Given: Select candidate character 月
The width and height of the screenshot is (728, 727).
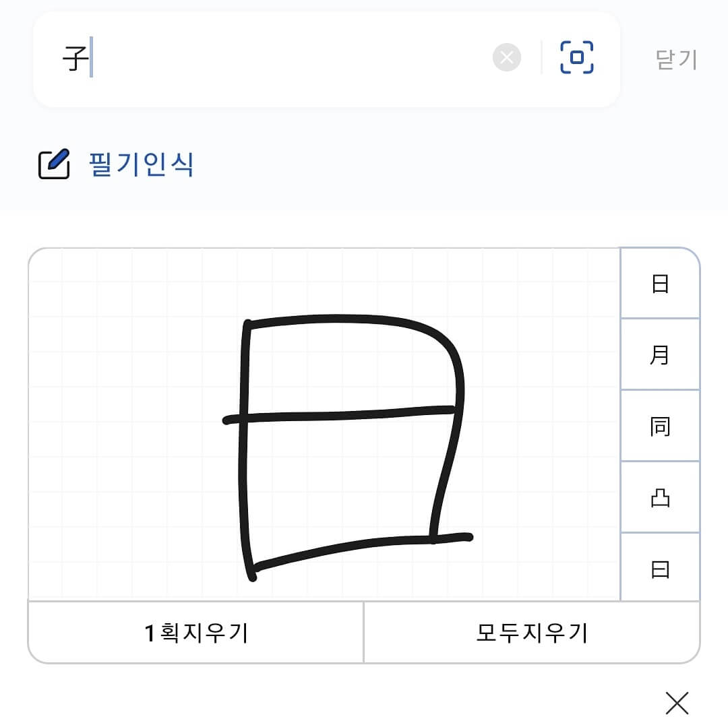Looking at the screenshot, I should coord(659,354).
